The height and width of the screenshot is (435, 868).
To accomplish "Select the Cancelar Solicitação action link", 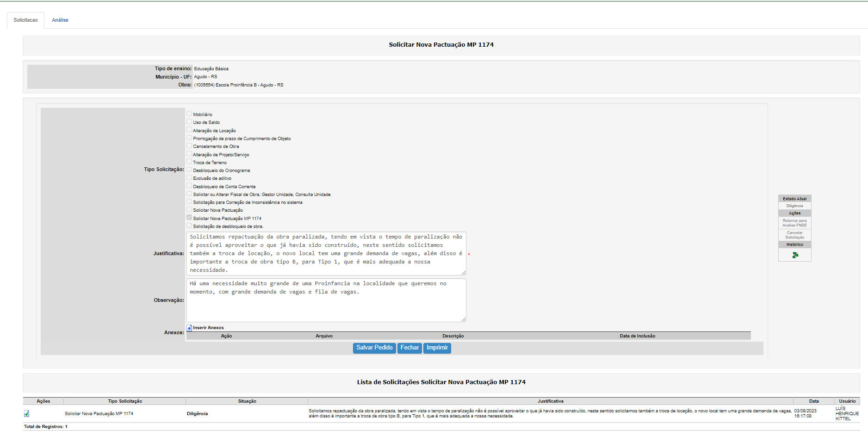I will pos(794,235).
